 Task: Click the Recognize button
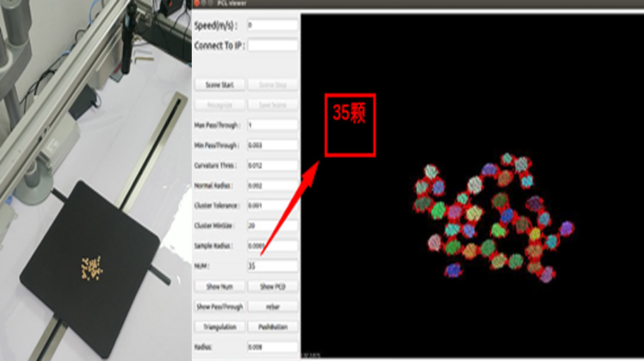coord(219,105)
